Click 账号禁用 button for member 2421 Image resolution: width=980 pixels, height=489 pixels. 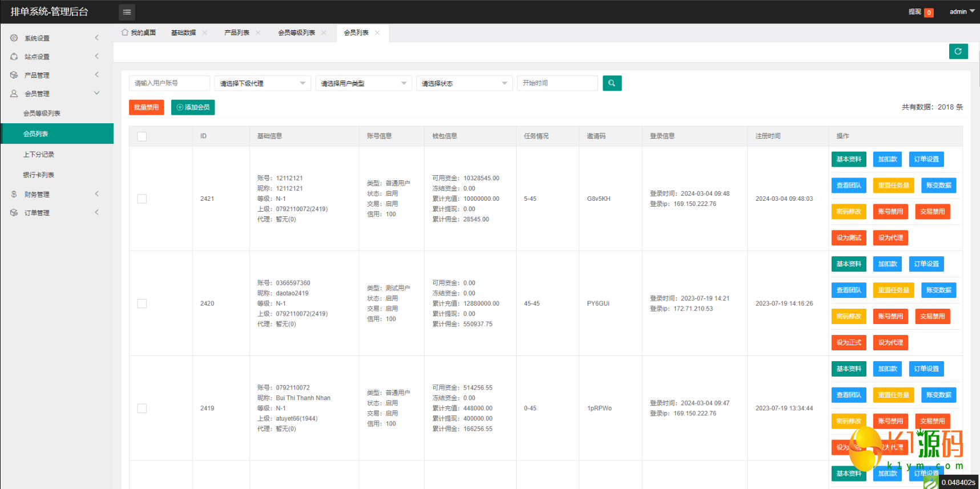pos(890,212)
